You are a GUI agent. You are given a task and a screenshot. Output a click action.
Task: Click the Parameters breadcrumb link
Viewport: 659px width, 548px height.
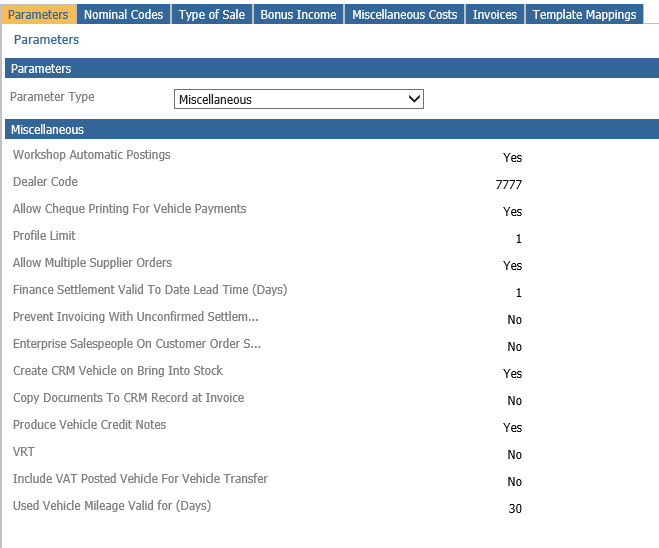(46, 40)
